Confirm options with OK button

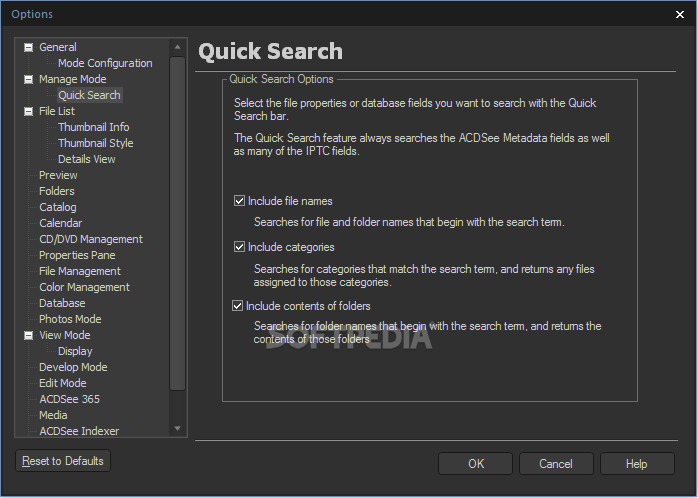click(475, 464)
